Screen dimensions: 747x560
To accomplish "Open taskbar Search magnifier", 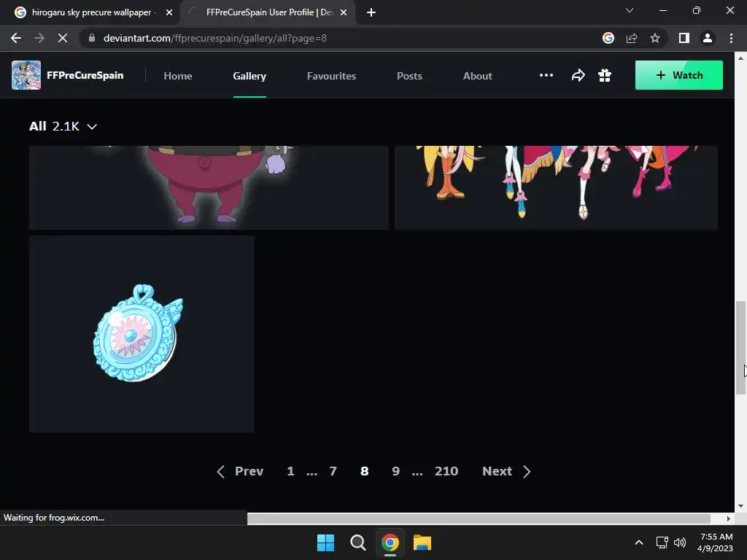I will click(x=357, y=542).
